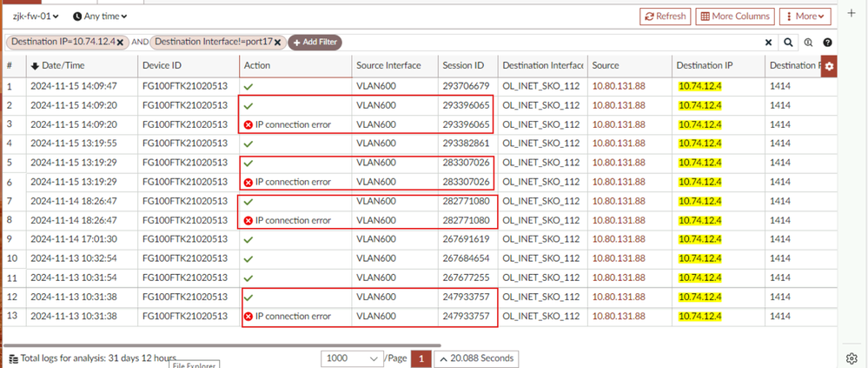Go to page 1
868x368 pixels.
tap(421, 358)
